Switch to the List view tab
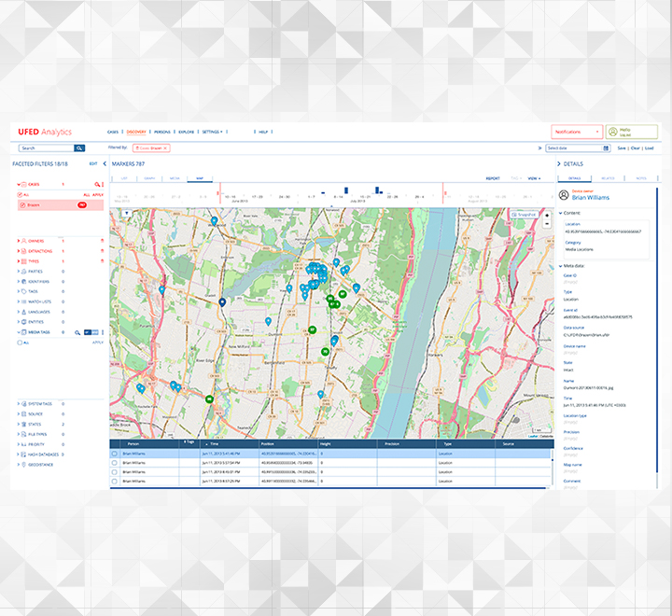 point(123,177)
